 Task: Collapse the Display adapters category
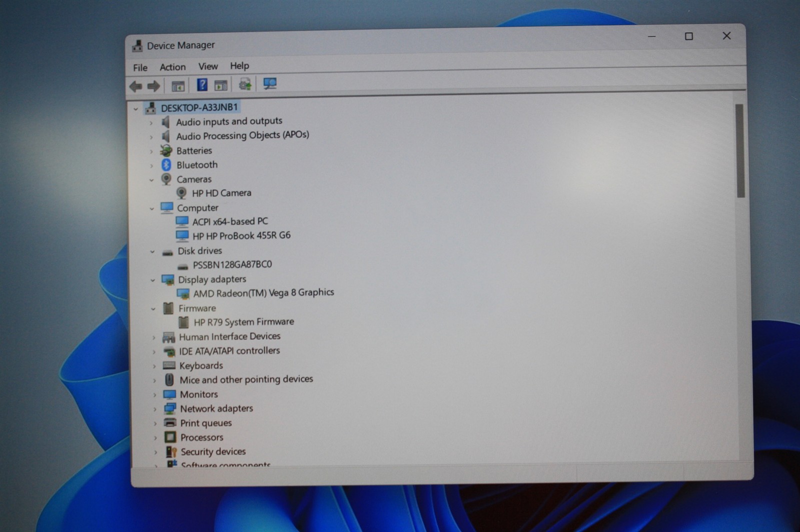pos(153,280)
